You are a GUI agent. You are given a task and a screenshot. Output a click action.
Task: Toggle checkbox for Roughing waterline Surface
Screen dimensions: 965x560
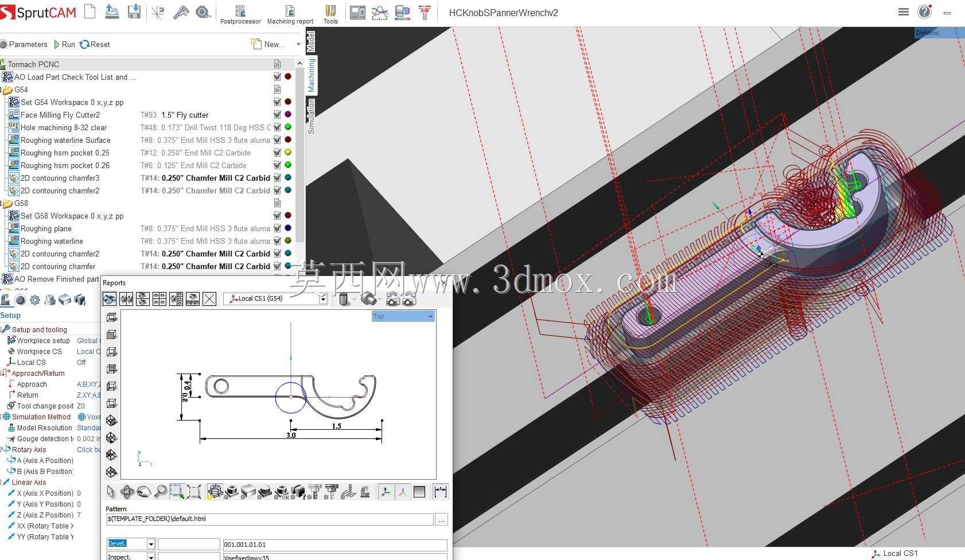click(x=277, y=140)
